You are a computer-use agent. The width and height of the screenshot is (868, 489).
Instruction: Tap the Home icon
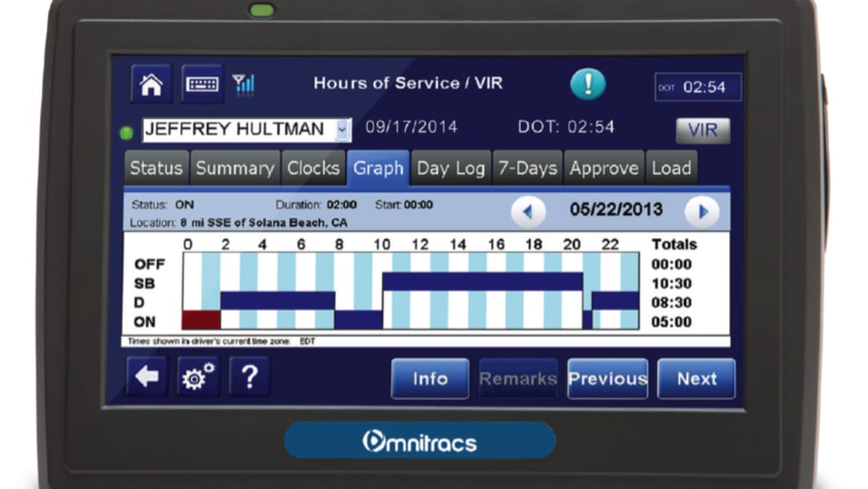(x=151, y=85)
